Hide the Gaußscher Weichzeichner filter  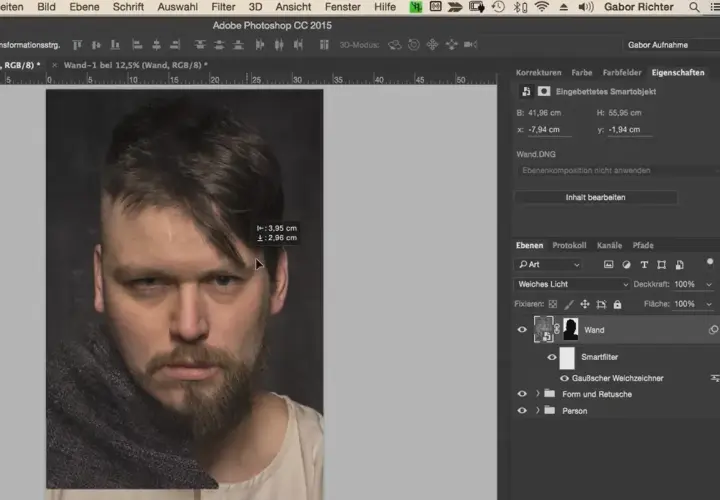pos(564,378)
